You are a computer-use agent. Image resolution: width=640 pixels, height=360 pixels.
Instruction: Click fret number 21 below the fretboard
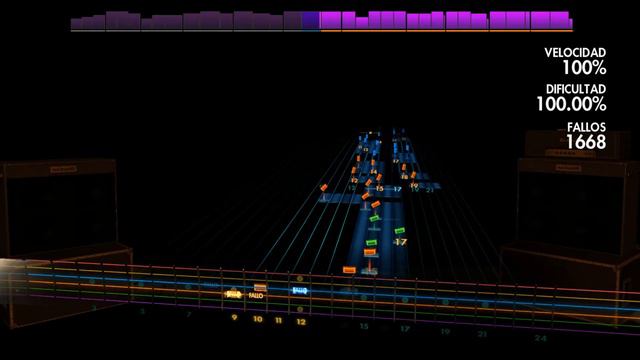482,334
